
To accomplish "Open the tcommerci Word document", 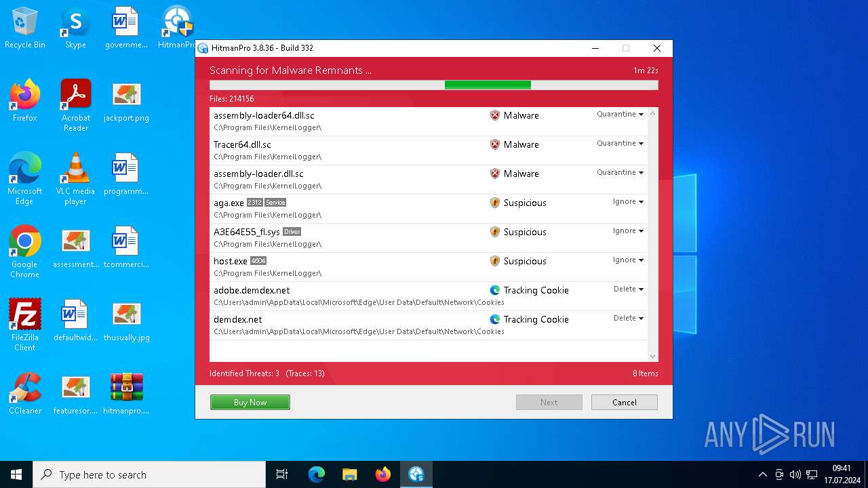I will click(125, 248).
